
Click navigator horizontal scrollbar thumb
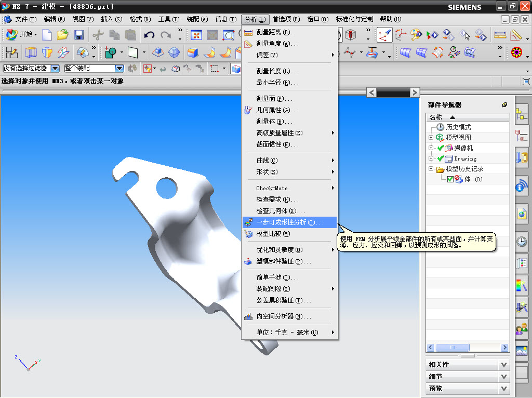453,348
